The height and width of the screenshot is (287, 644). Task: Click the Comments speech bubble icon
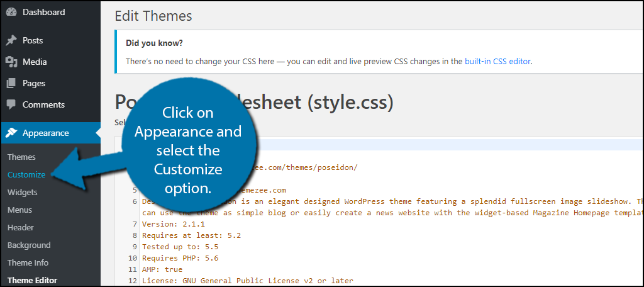click(x=11, y=104)
